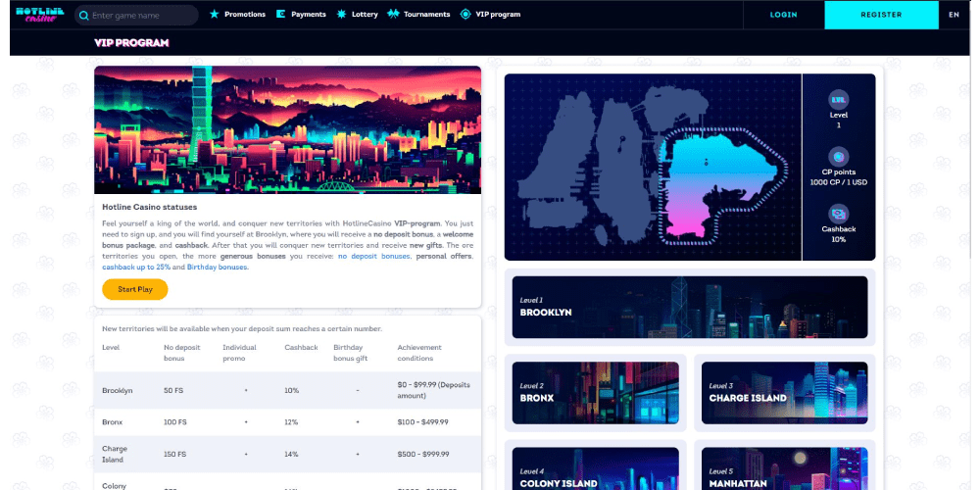Click the Payments wallet icon

[281, 15]
